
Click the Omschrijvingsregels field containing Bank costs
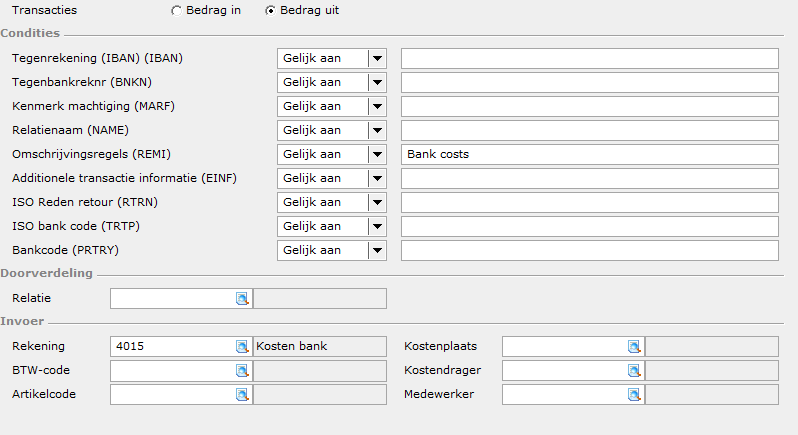tap(590, 154)
